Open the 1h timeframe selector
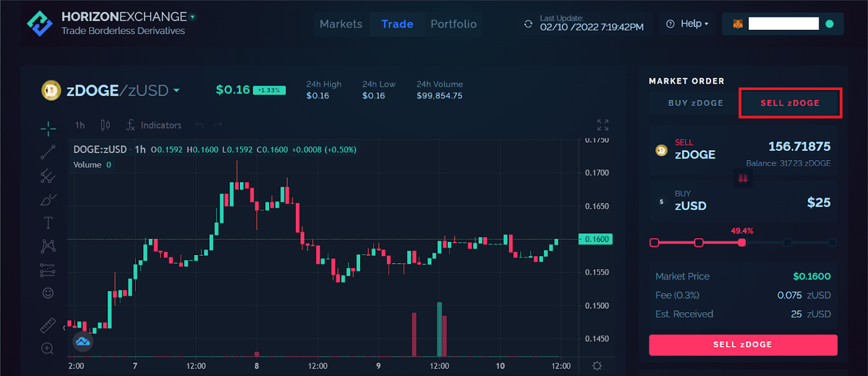Screen dimensions: 868x376 tap(80, 125)
